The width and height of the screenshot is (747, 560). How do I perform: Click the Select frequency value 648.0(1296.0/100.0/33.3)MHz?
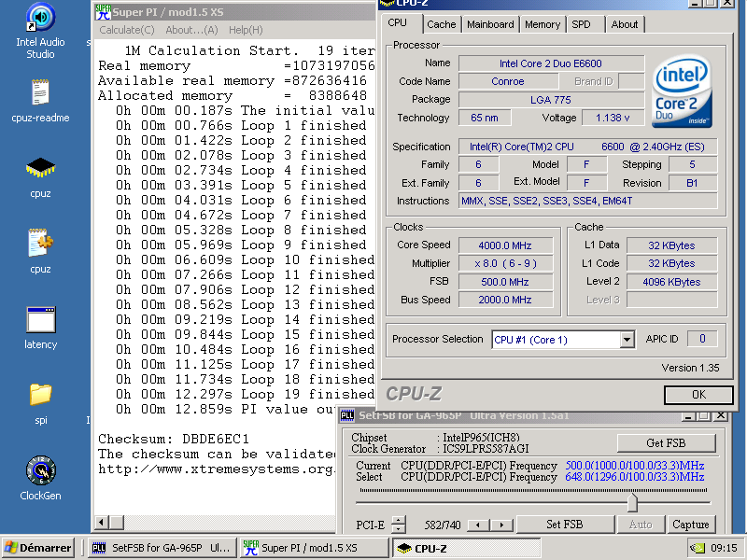(635, 477)
